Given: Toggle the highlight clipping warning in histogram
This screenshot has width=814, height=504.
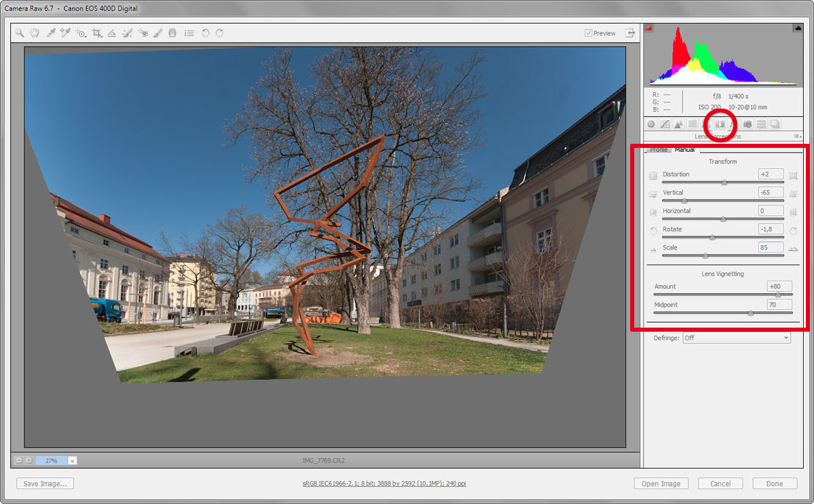Looking at the screenshot, I should 798,28.
